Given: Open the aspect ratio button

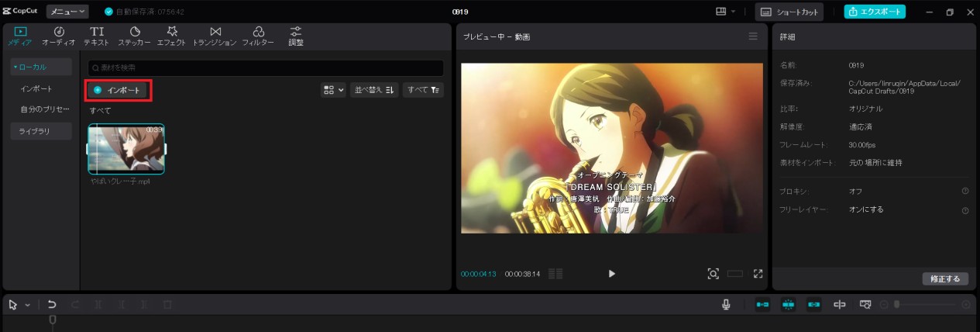Looking at the screenshot, I should point(735,274).
